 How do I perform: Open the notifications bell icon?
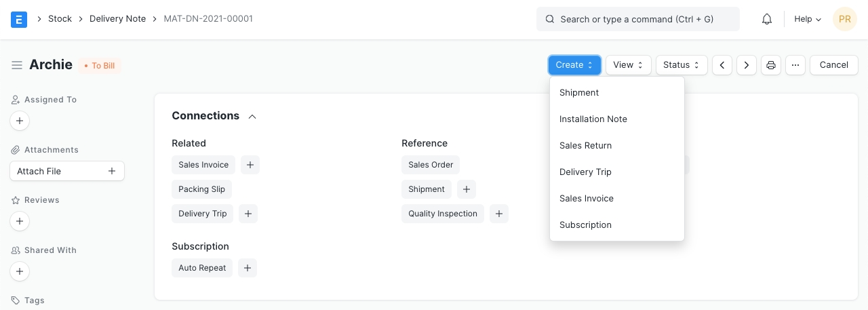[767, 19]
